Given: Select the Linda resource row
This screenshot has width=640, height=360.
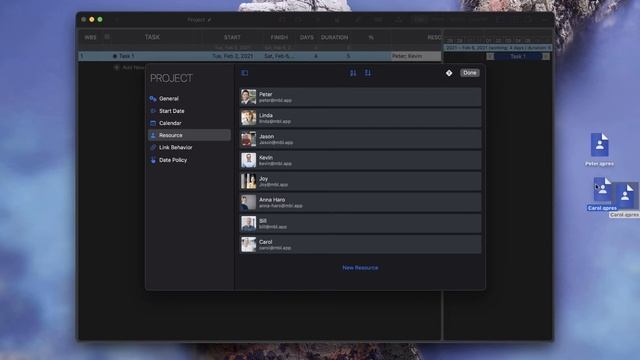Looking at the screenshot, I should coord(360,118).
